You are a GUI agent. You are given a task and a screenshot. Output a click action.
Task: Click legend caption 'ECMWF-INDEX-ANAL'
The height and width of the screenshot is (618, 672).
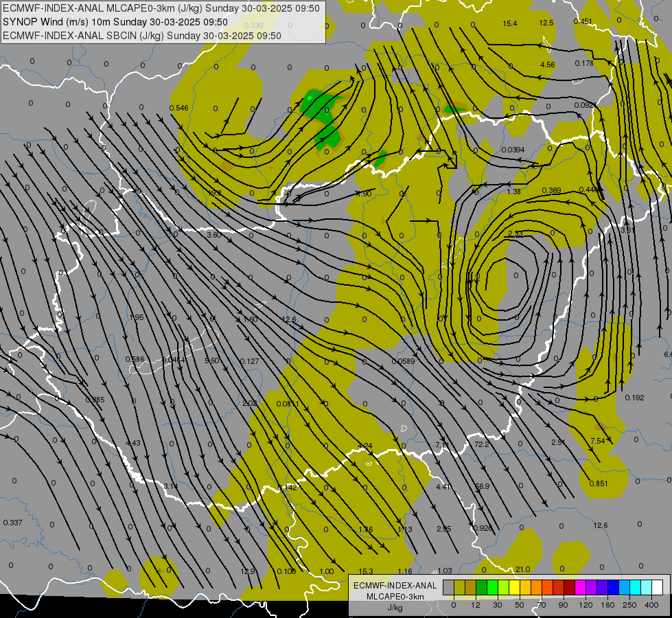pyautogui.click(x=395, y=586)
